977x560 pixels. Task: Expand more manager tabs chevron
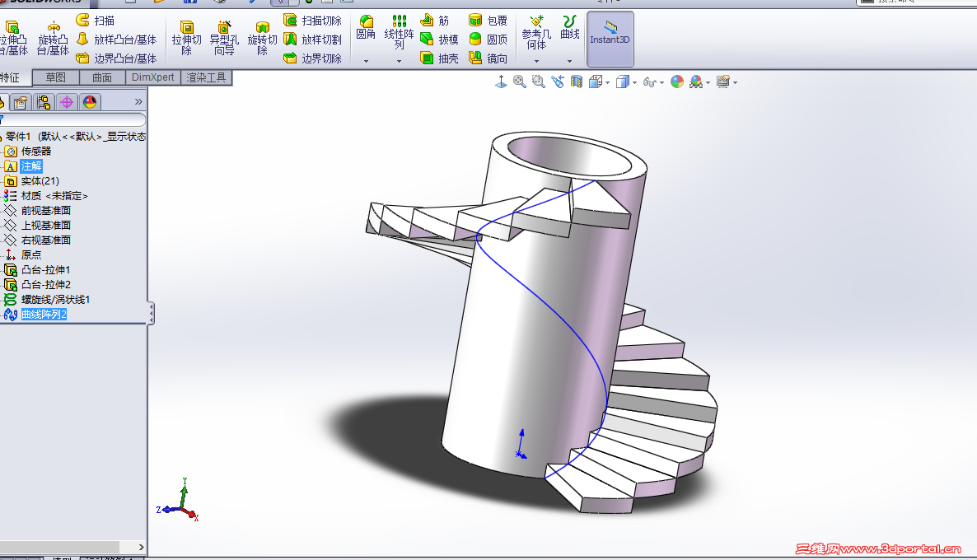coord(138,101)
